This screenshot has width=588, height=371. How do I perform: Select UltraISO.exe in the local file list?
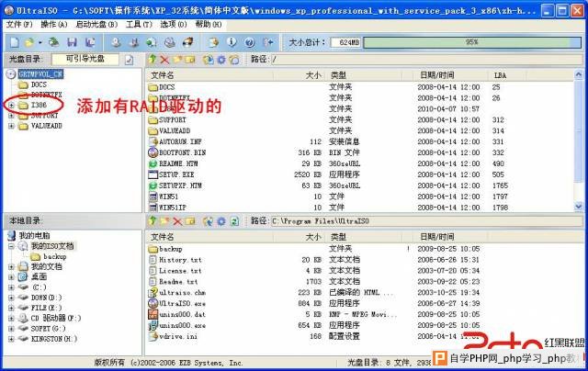182,304
